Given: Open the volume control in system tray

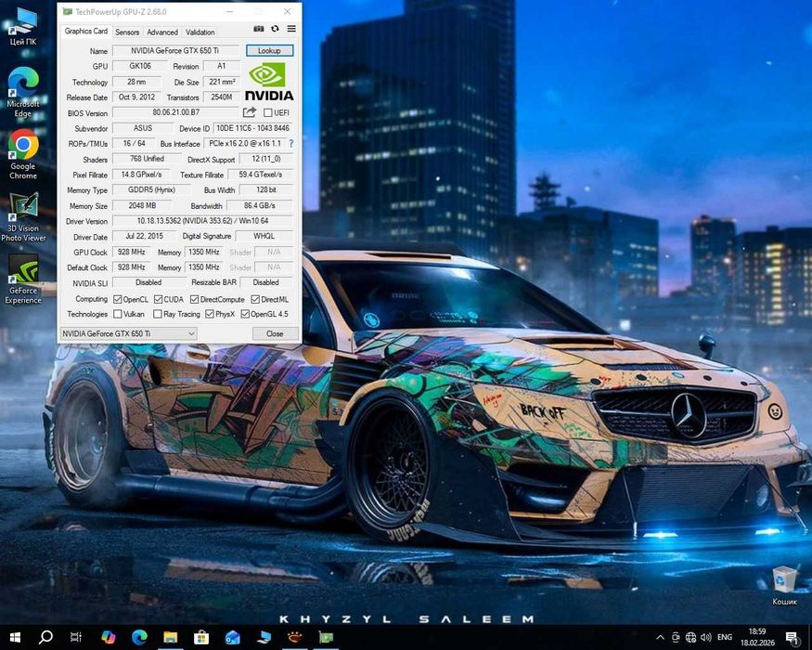Looking at the screenshot, I should pos(706,637).
